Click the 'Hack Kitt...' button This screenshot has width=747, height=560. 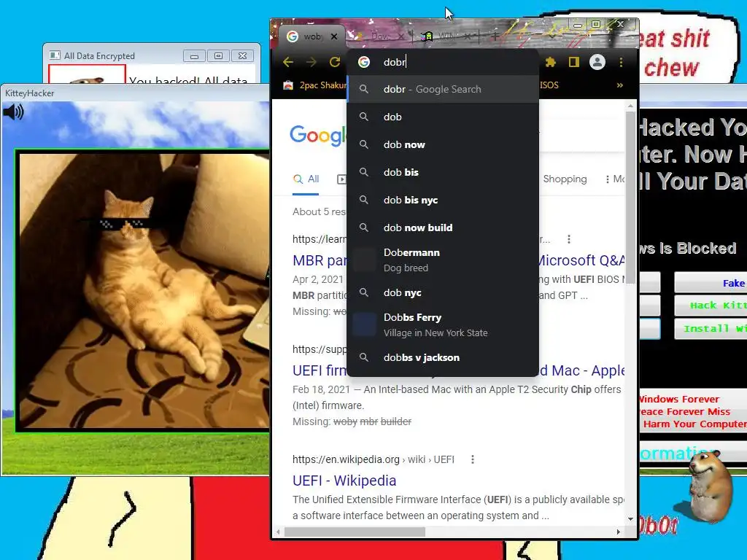tap(710, 306)
